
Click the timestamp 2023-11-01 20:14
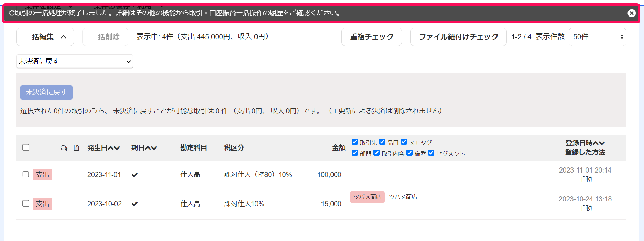585,170
